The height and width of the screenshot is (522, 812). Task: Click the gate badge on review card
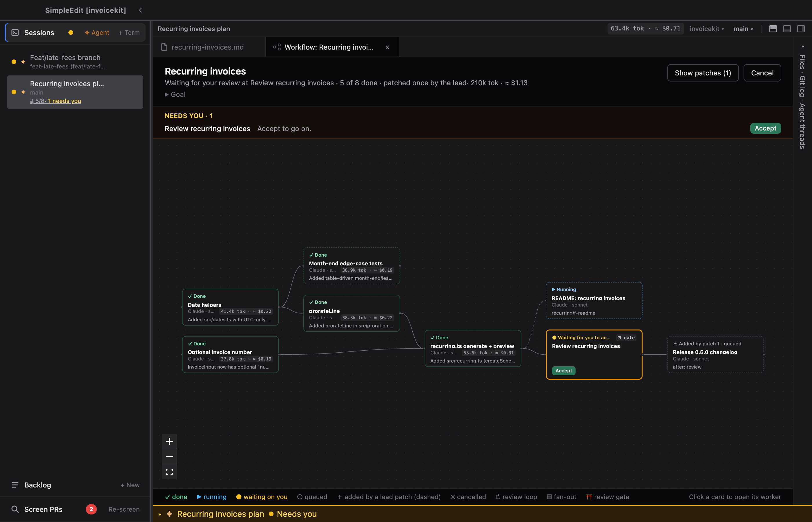(x=626, y=338)
